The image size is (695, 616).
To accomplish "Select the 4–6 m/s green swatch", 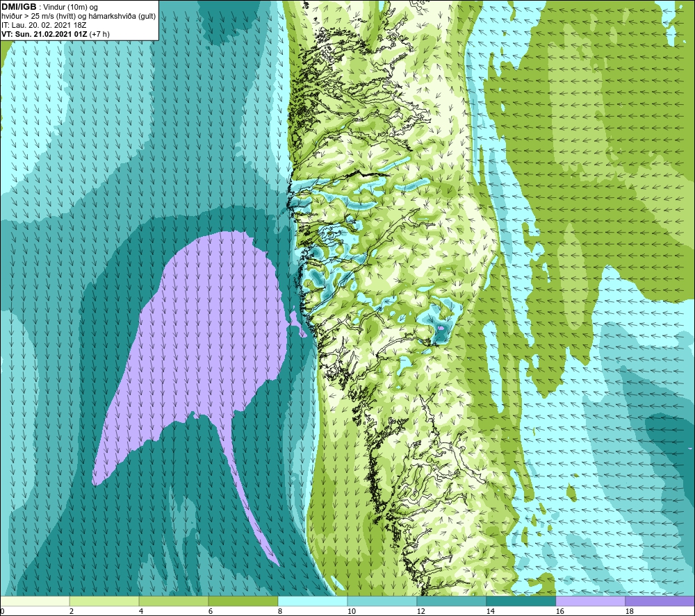I will pyautogui.click(x=174, y=601).
